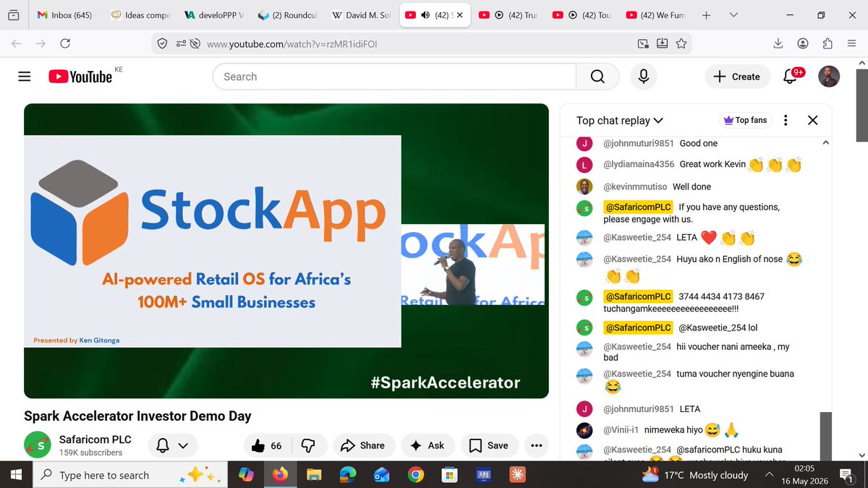868x488 pixels.
Task: Close the chat replay panel
Action: click(x=812, y=121)
